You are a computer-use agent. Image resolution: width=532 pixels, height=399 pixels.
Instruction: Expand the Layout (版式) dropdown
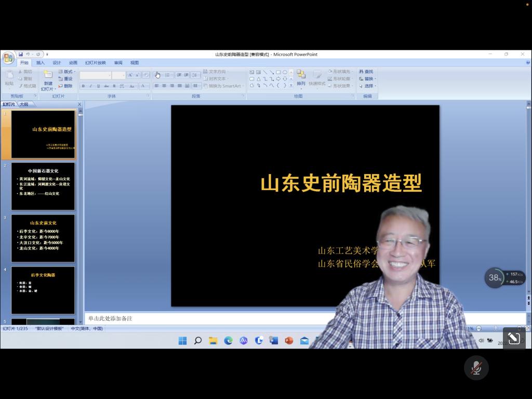click(x=68, y=72)
